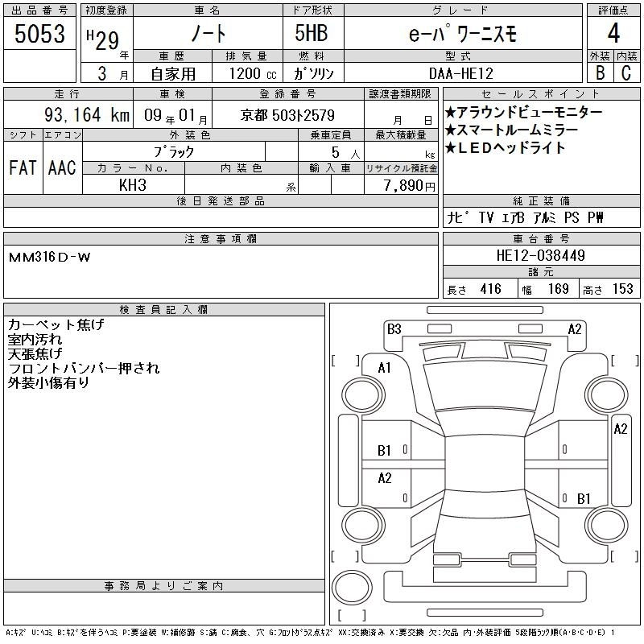Select height value 153

622,289
